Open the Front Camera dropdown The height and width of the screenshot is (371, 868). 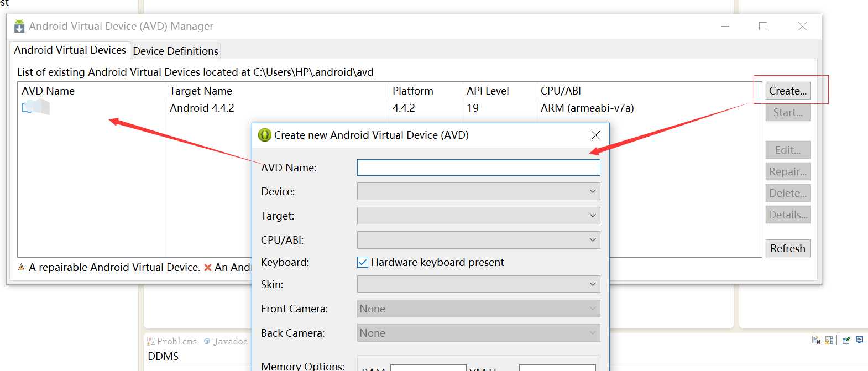tap(479, 309)
